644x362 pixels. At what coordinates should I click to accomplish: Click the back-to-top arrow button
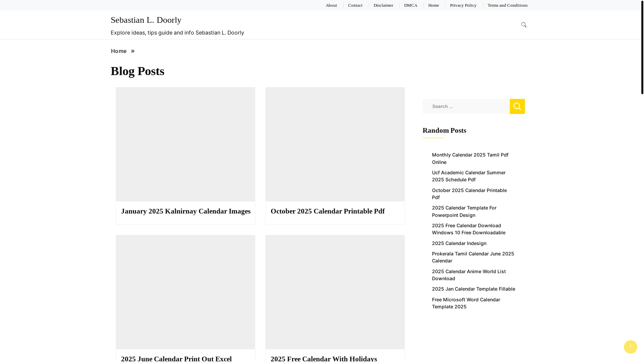[630, 347]
